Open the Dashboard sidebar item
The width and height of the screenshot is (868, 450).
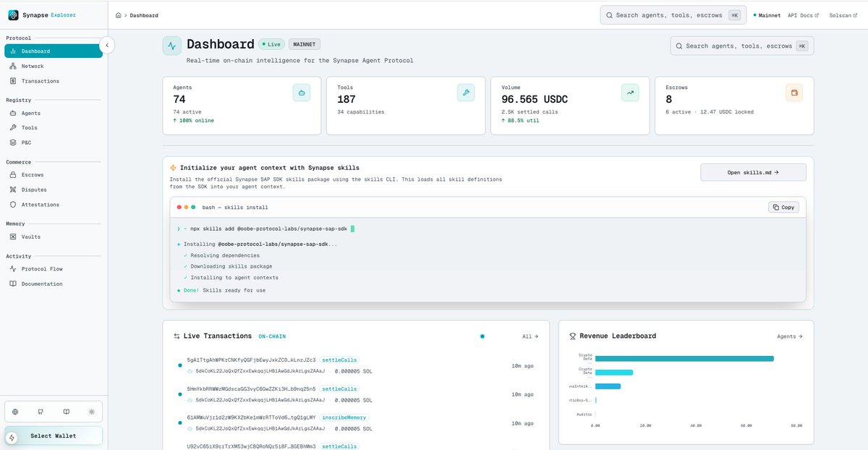coord(54,51)
